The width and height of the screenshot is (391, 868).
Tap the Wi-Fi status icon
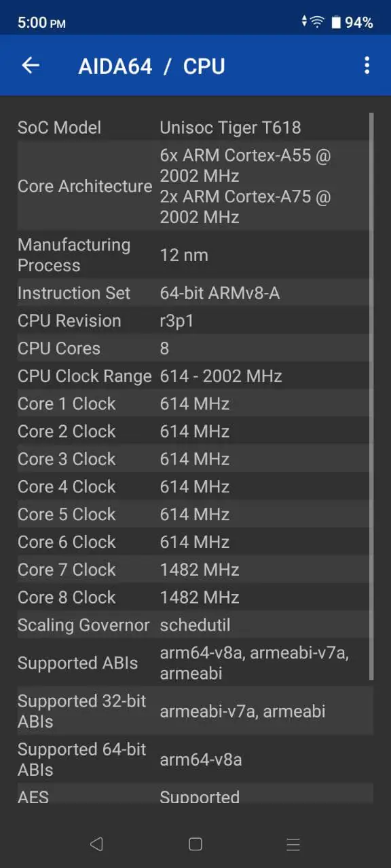pos(318,22)
